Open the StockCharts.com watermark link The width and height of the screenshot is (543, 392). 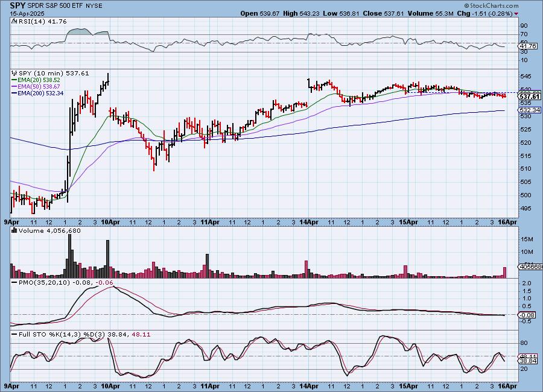[x=491, y=5]
